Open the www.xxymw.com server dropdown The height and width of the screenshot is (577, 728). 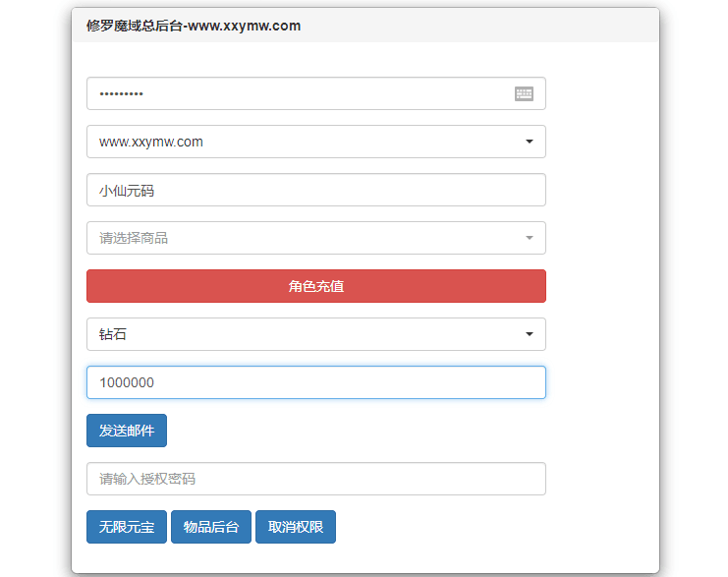[316, 142]
